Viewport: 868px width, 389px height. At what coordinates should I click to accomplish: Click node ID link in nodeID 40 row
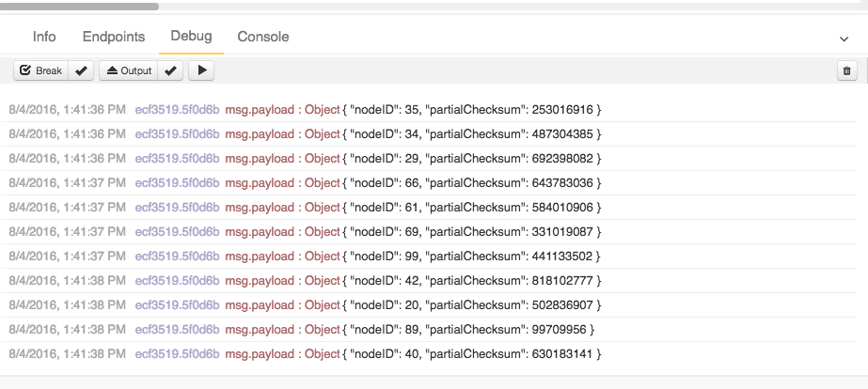click(177, 354)
